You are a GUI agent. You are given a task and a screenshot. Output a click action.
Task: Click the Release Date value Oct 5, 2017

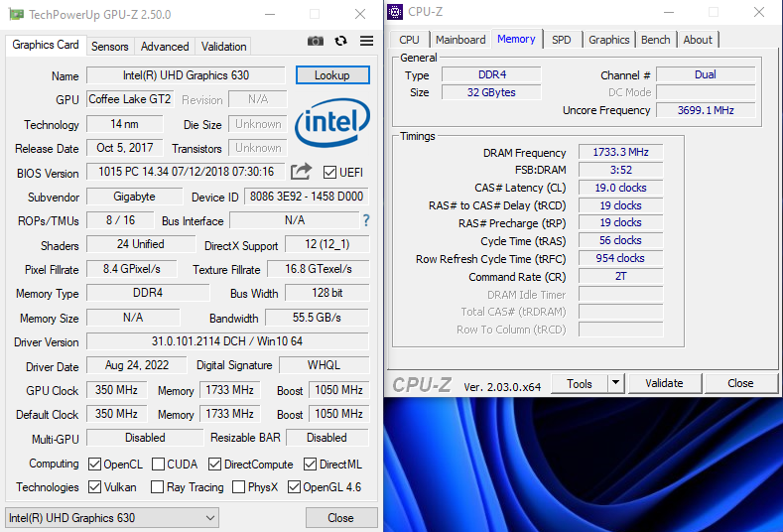click(125, 148)
